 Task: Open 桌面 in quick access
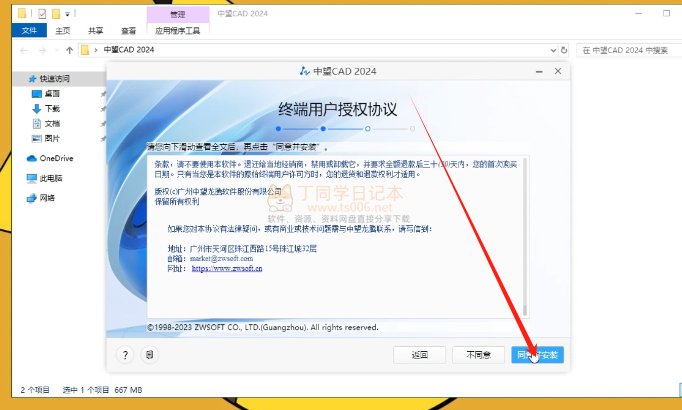click(x=52, y=93)
